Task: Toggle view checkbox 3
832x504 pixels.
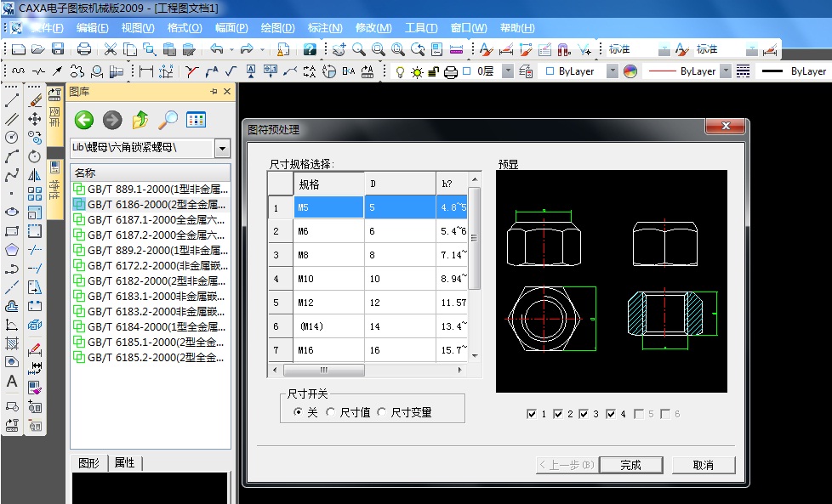Action: point(584,414)
